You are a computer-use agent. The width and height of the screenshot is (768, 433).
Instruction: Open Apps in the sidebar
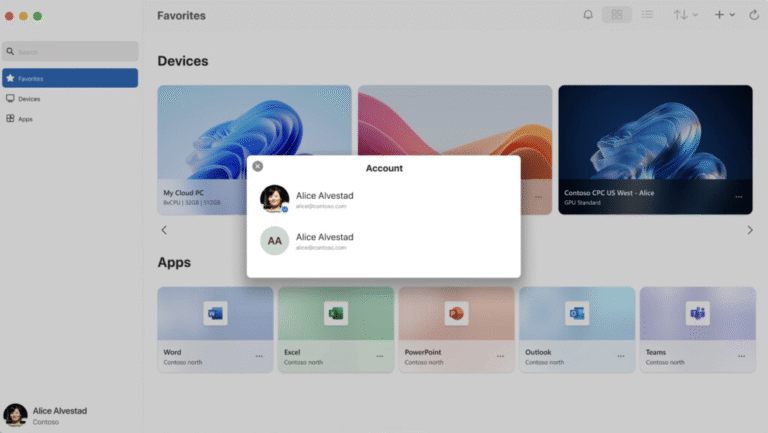[25, 119]
